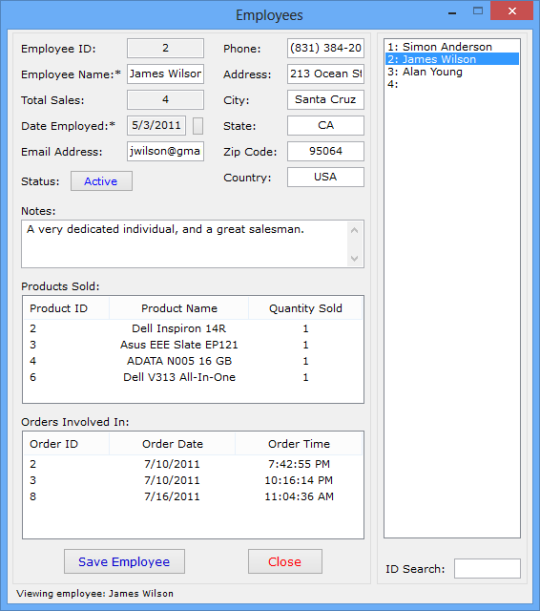Image resolution: width=540 pixels, height=611 pixels.
Task: Select Simon Anderson in the employee list
Action: 452,47
